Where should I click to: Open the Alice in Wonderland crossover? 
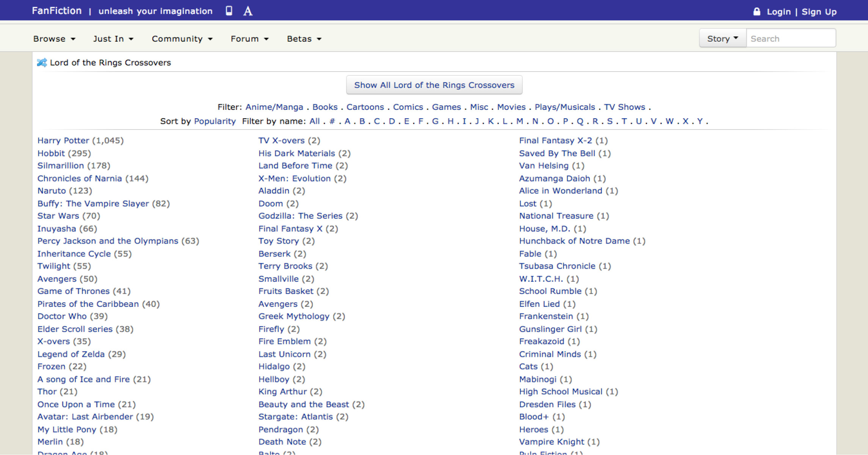560,191
